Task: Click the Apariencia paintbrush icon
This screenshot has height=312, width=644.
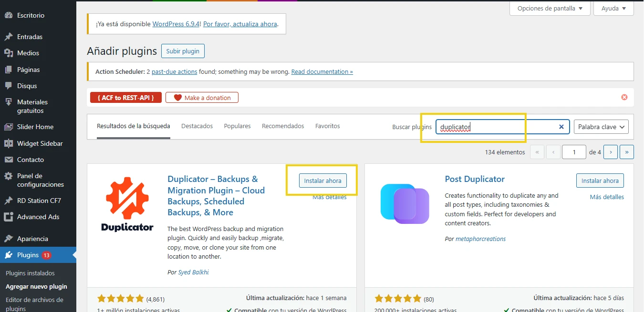Action: click(9, 239)
